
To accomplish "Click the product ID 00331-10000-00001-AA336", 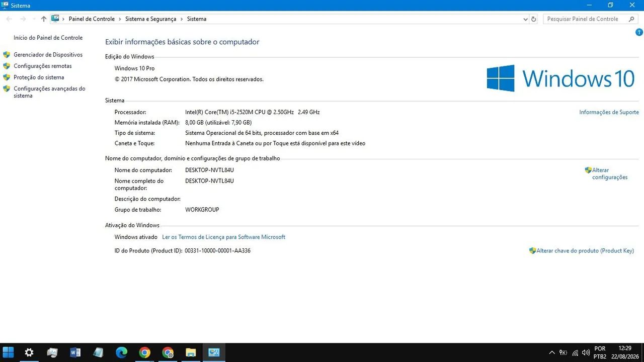I will tap(217, 250).
